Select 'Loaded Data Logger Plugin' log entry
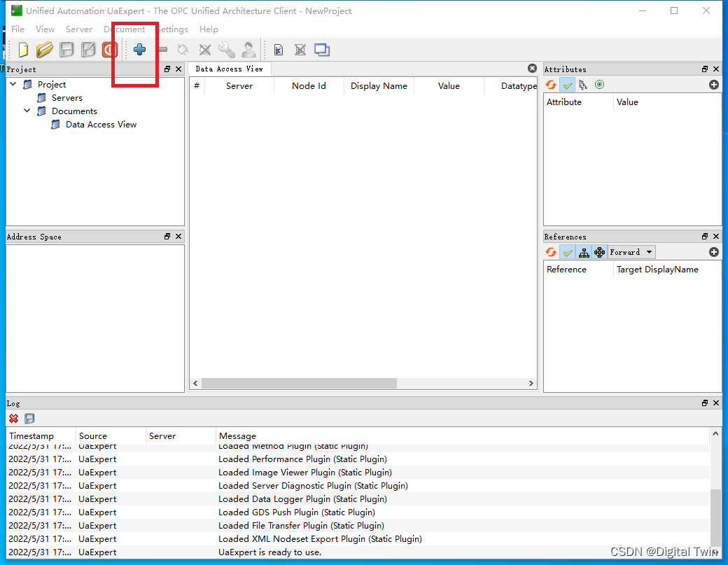The width and height of the screenshot is (728, 565). click(x=358, y=499)
